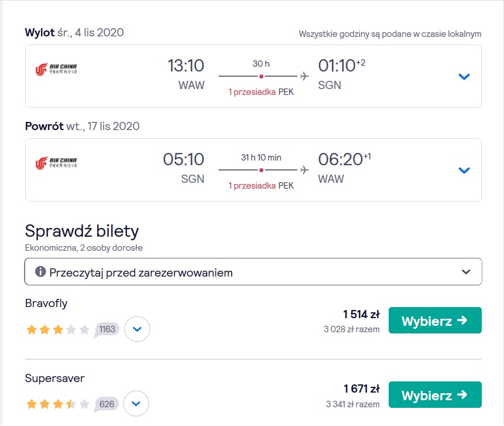Click airplane icon on outbound route line
The width and height of the screenshot is (504, 426).
tap(304, 76)
